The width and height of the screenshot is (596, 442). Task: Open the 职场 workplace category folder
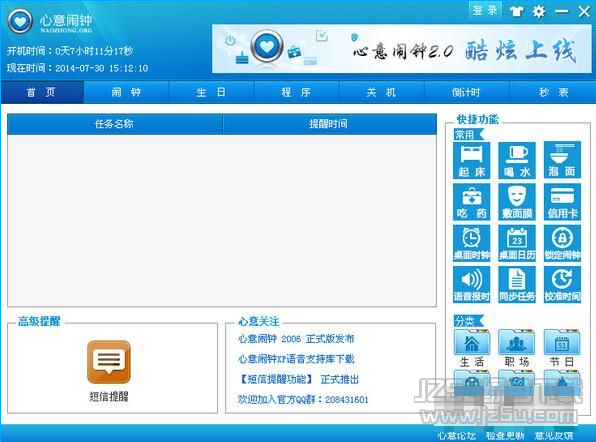(x=517, y=349)
